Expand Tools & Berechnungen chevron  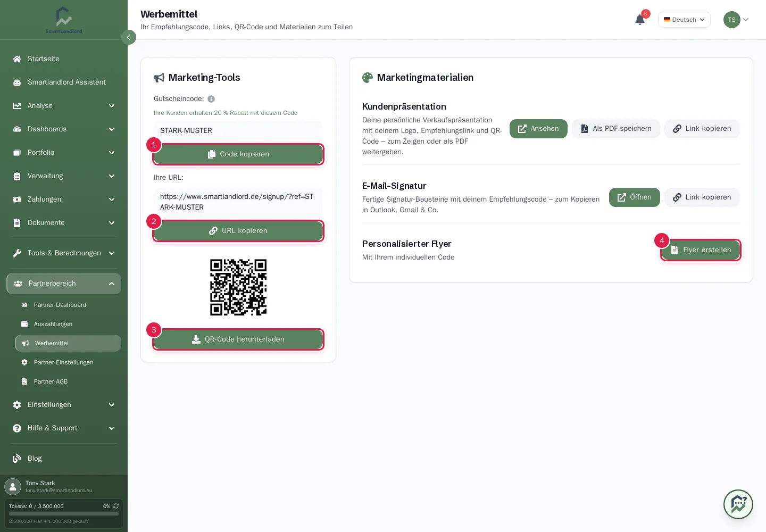(x=112, y=253)
